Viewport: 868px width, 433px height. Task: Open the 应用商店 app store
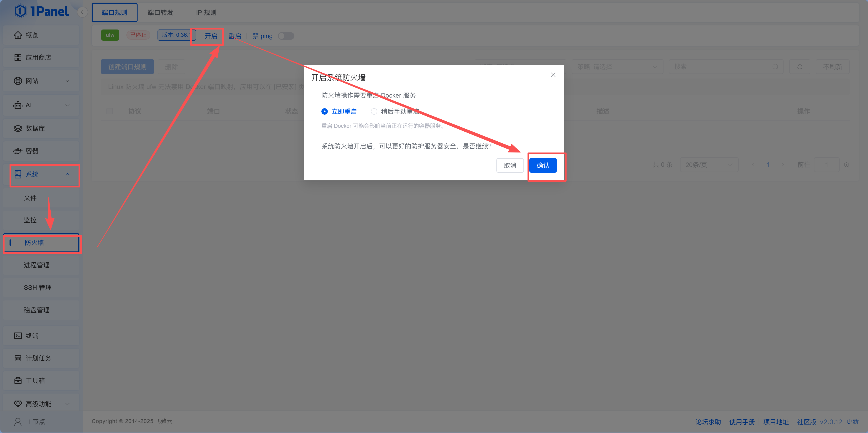[38, 57]
